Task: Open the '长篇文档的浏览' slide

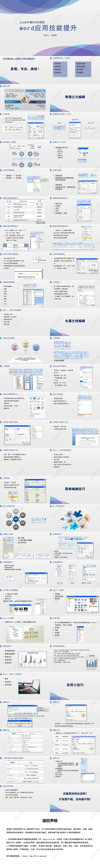Action: coord(25,350)
